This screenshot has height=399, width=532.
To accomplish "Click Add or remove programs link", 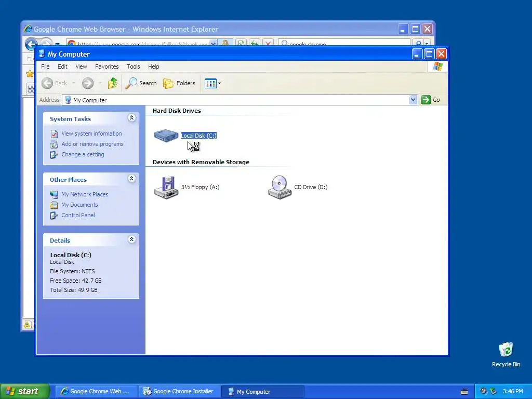I will [92, 144].
